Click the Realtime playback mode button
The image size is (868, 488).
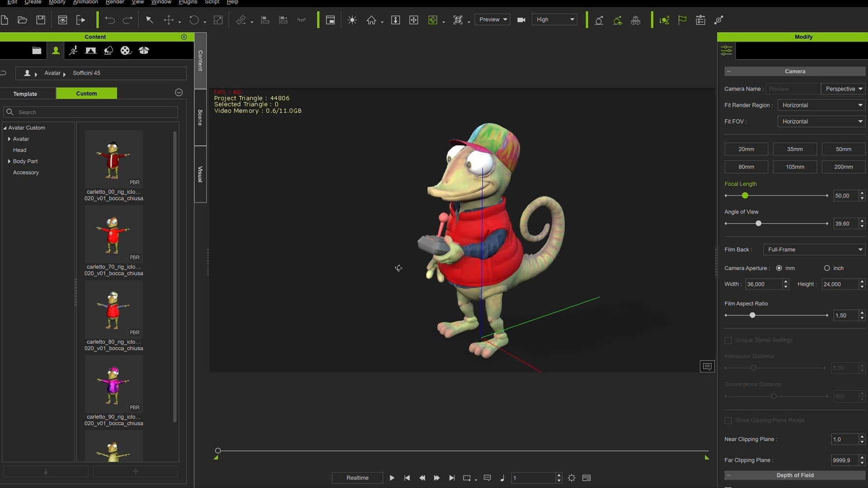[358, 478]
